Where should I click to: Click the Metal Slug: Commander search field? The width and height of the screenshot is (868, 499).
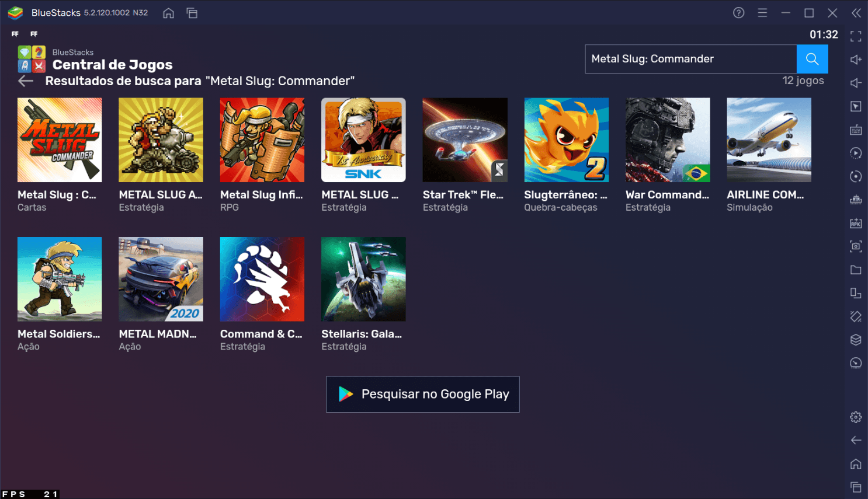(691, 59)
